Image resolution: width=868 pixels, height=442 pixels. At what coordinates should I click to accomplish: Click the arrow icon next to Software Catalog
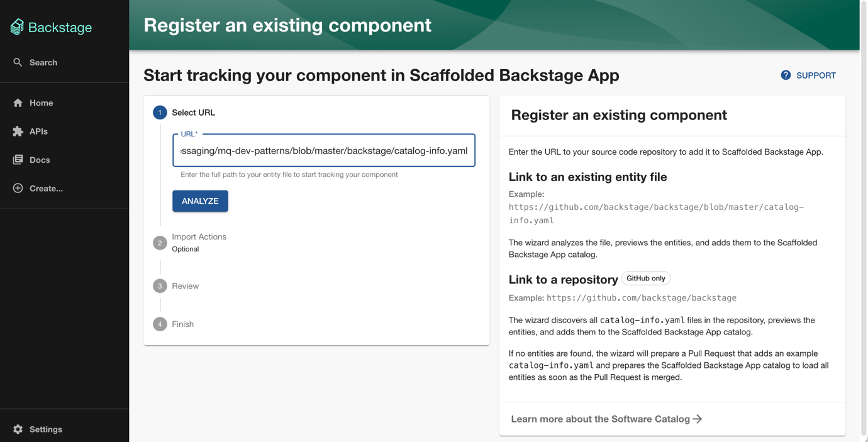698,419
